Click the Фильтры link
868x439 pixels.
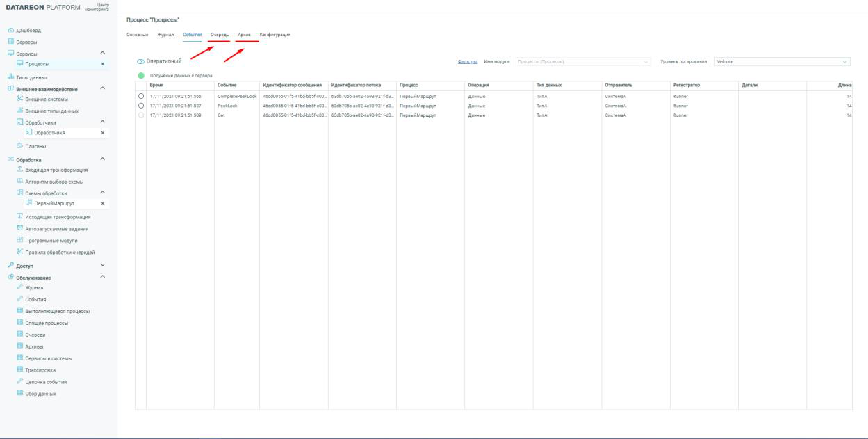coord(466,62)
